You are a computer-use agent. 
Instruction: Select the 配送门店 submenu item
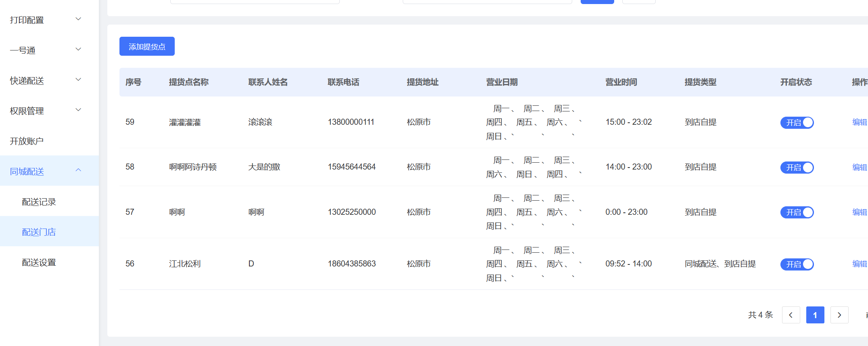[39, 232]
